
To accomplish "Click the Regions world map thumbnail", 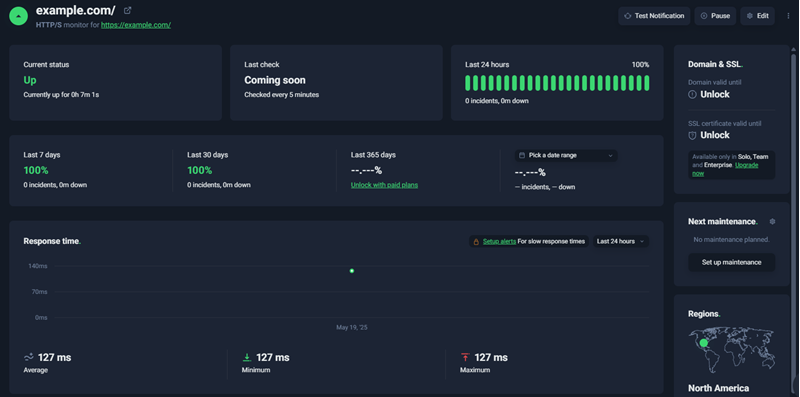I will click(x=732, y=351).
